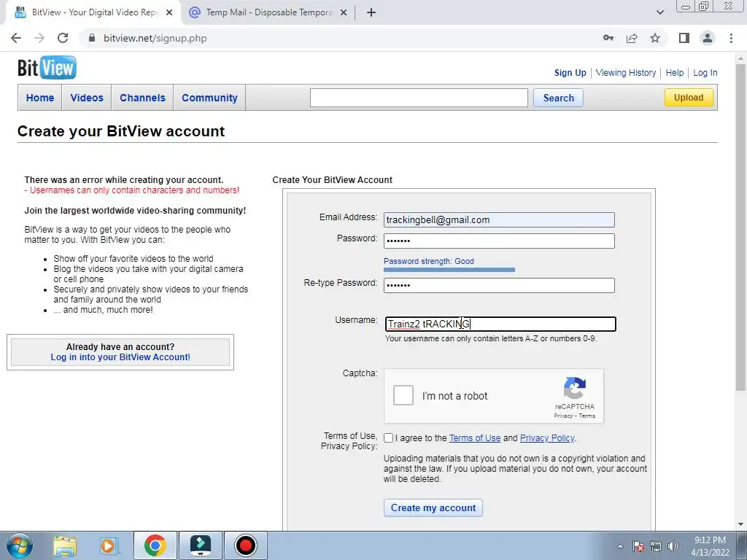Click the network tray icon
This screenshot has width=747, height=560.
pyautogui.click(x=656, y=546)
